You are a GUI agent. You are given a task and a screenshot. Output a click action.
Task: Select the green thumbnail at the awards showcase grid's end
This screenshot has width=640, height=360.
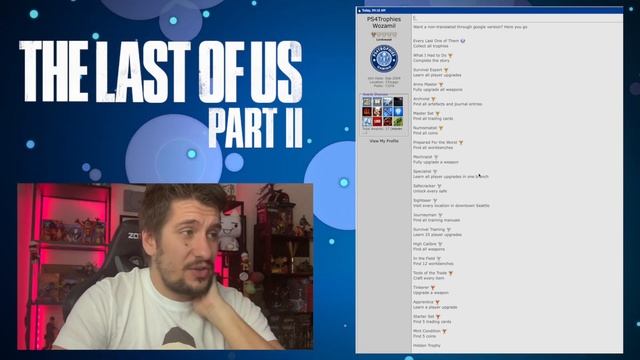pos(398,122)
